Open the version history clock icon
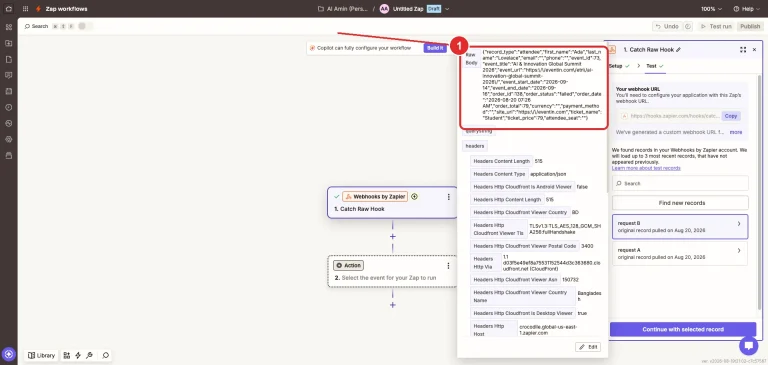The width and height of the screenshot is (768, 365). [688, 26]
